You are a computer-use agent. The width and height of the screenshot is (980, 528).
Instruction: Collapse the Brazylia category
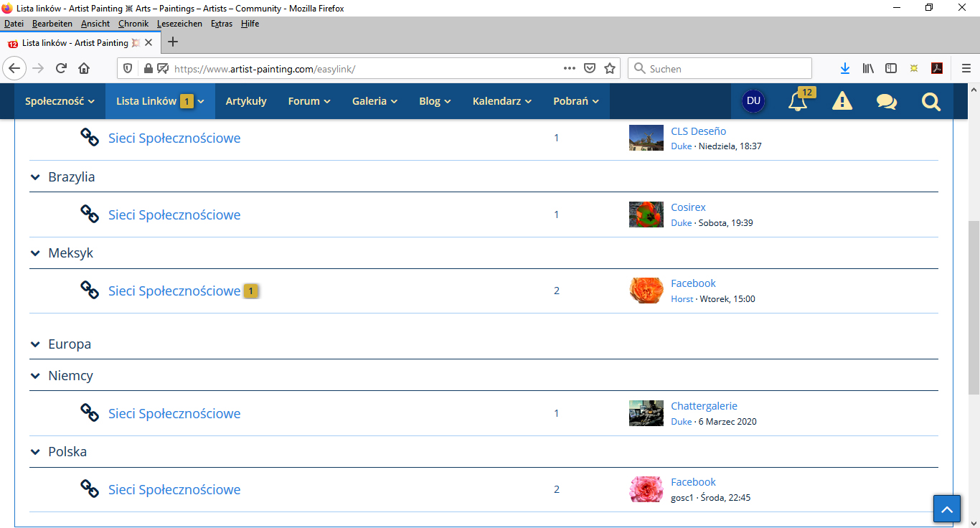(x=35, y=177)
